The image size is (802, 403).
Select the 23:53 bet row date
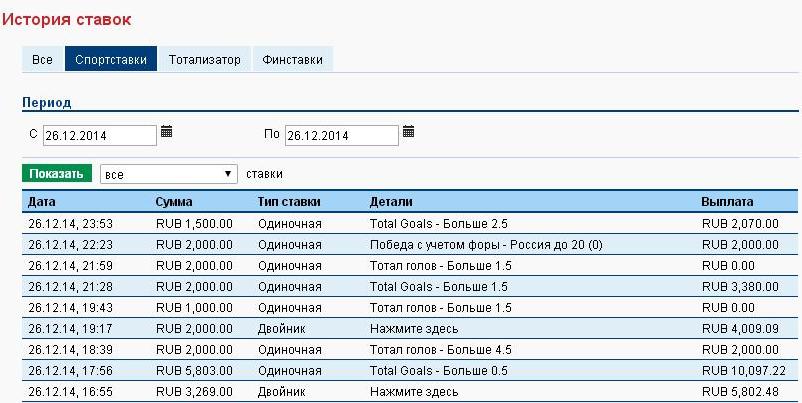pyautogui.click(x=70, y=223)
